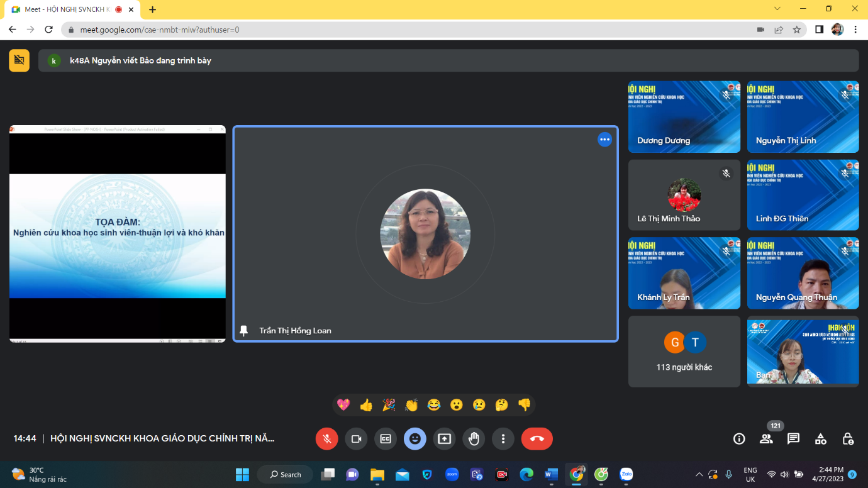
Task: Click the present screen button
Action: tap(445, 439)
